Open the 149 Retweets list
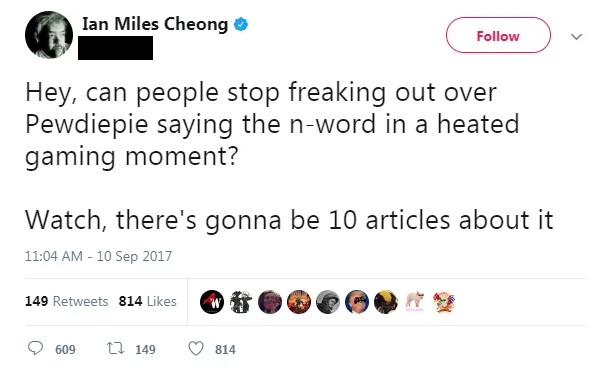The height and width of the screenshot is (377, 594). [67, 301]
